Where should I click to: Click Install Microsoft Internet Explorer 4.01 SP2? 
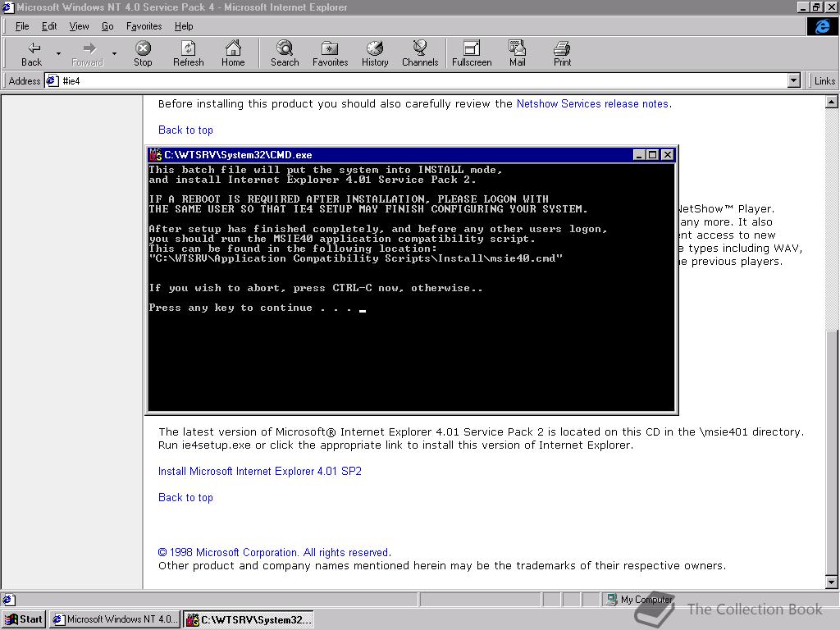(x=260, y=472)
